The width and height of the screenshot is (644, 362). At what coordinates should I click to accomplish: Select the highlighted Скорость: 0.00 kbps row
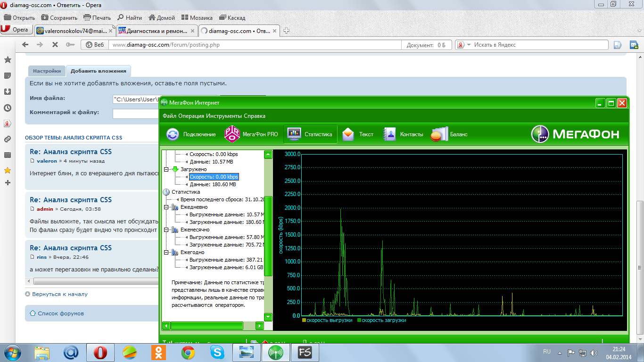pos(214,177)
